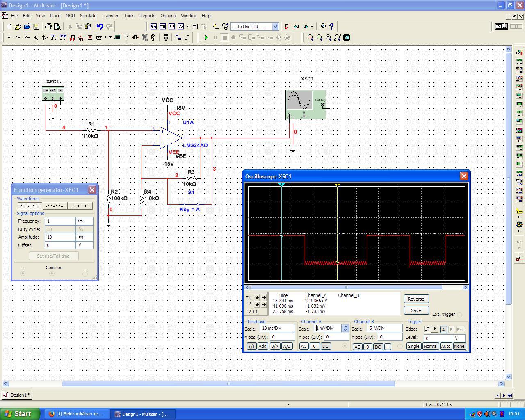
Task: Open the Simulate menu
Action: (88, 16)
